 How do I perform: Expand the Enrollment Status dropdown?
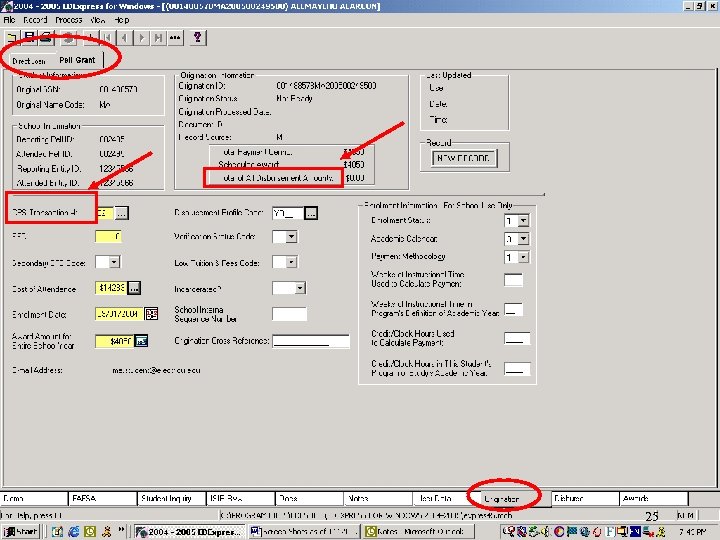523,221
